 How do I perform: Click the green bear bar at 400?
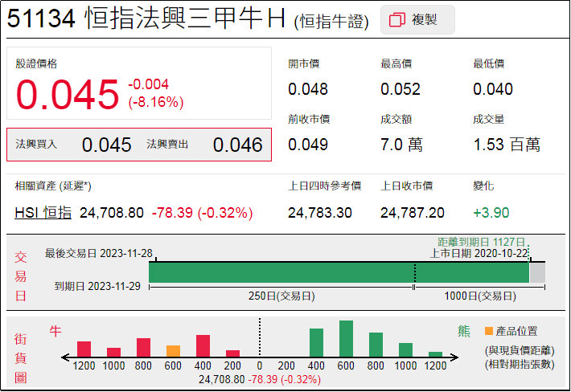point(316,343)
